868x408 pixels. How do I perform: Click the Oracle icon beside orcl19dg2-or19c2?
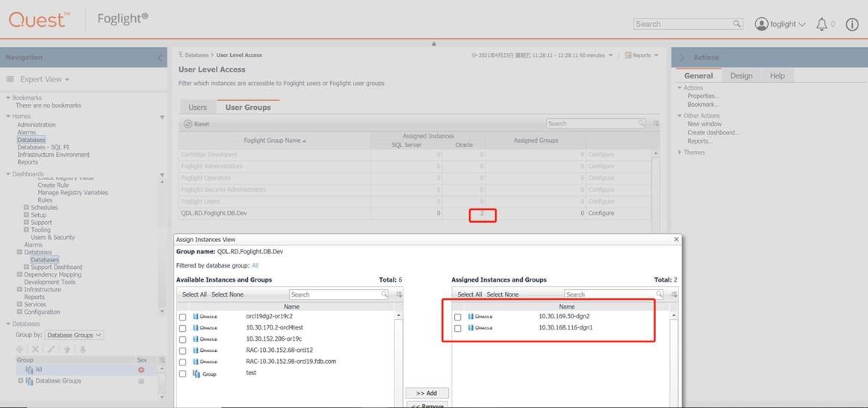coord(205,317)
